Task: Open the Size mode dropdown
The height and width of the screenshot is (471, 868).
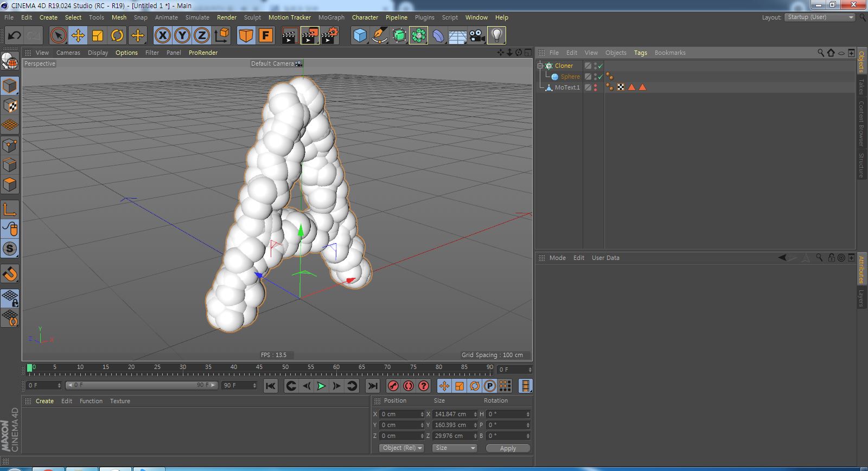Action: (455, 448)
